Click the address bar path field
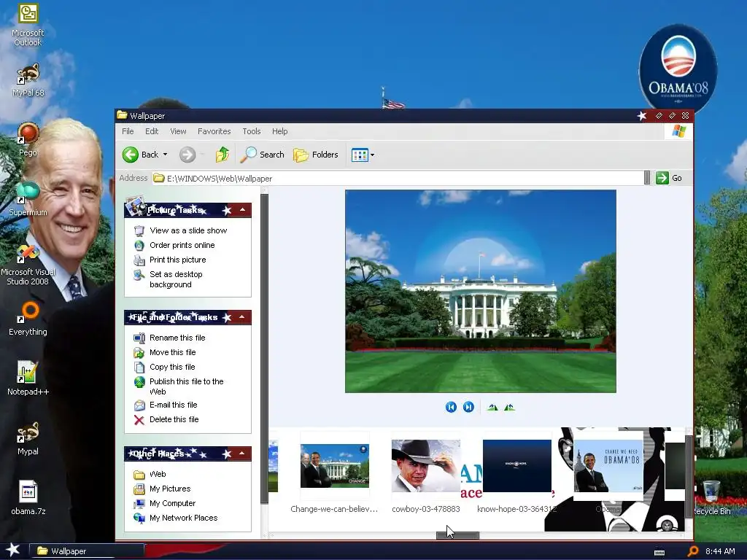The height and width of the screenshot is (560, 747). point(398,178)
